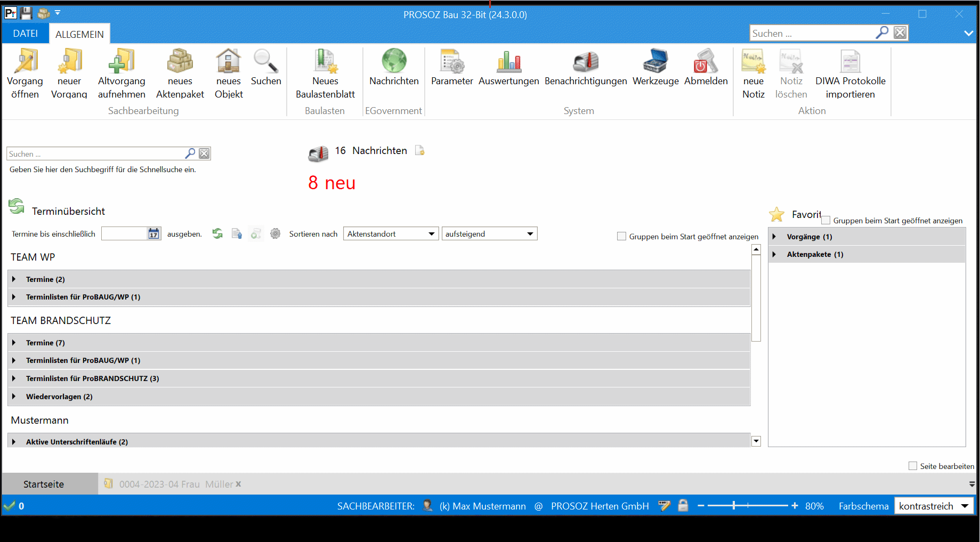Toggle Gruppen beim Start checkbox in Favoriten
980x542 pixels.
(826, 220)
